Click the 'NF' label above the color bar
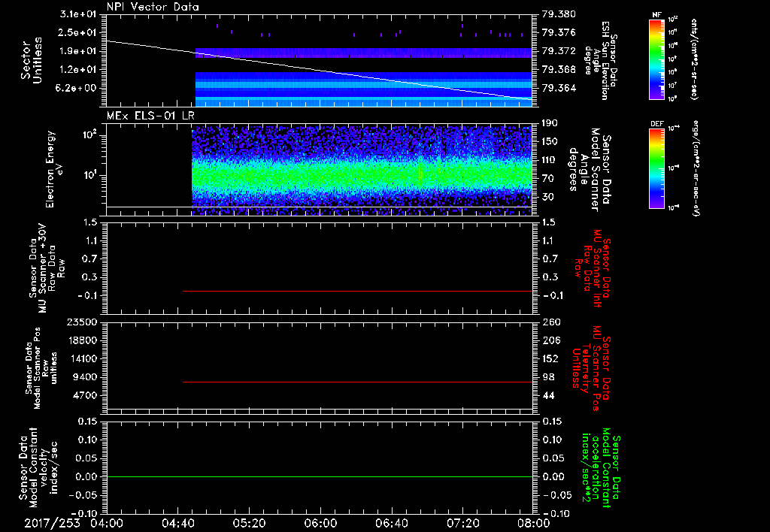 [656, 15]
